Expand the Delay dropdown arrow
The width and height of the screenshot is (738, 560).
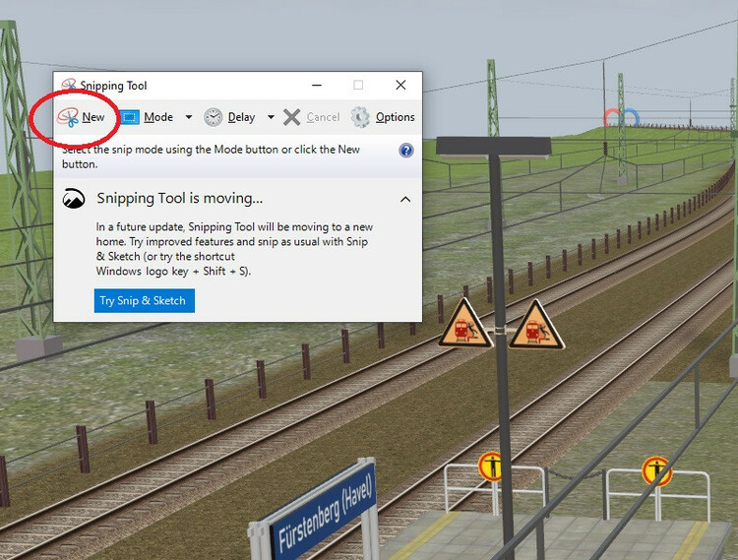click(272, 117)
